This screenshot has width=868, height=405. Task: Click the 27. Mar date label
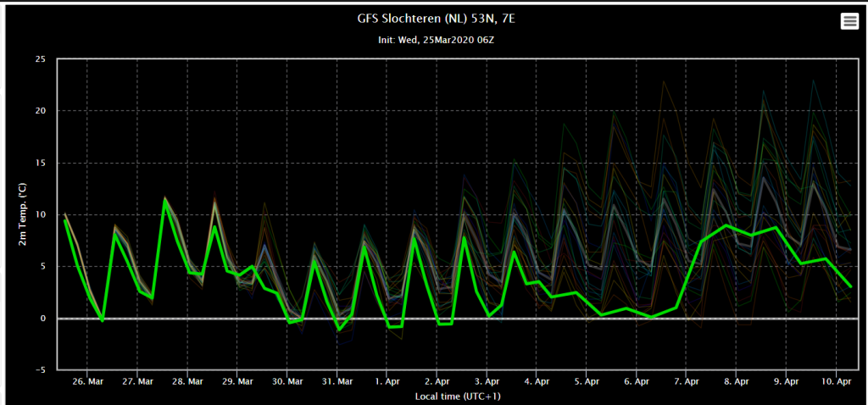pos(137,382)
